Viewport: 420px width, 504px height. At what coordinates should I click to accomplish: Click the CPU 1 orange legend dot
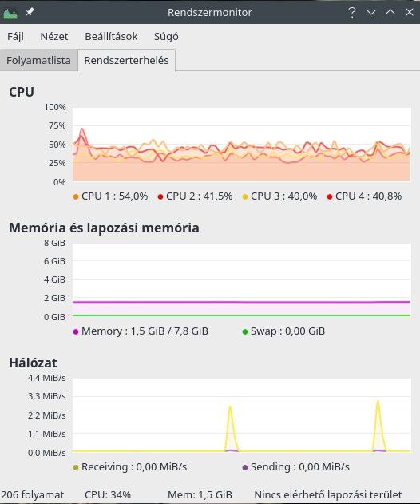coord(76,196)
